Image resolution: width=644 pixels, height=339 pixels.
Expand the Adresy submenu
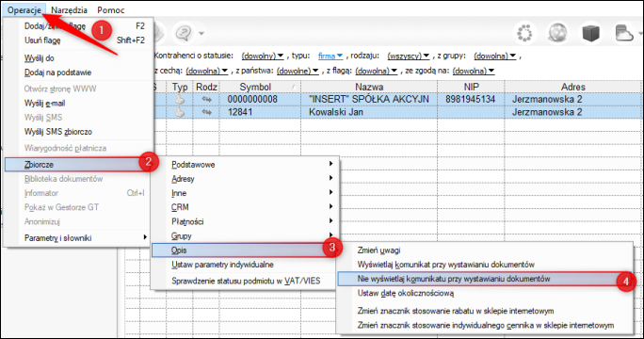coord(245,179)
